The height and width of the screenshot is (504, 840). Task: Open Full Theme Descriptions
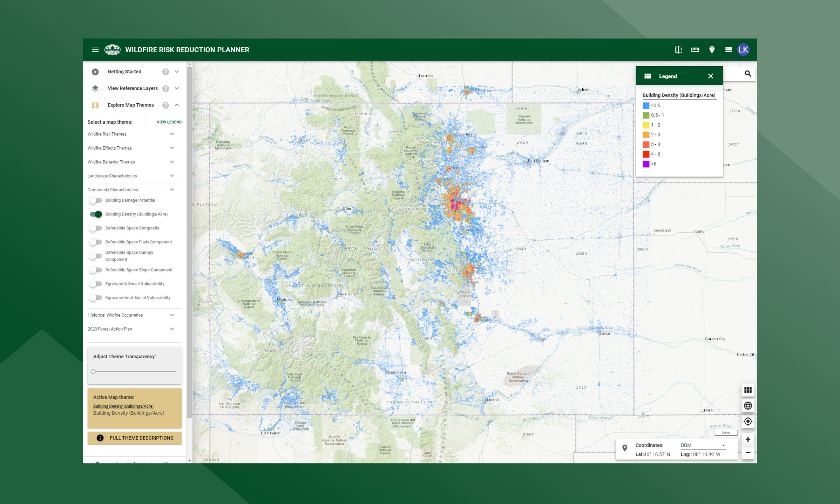(x=134, y=438)
